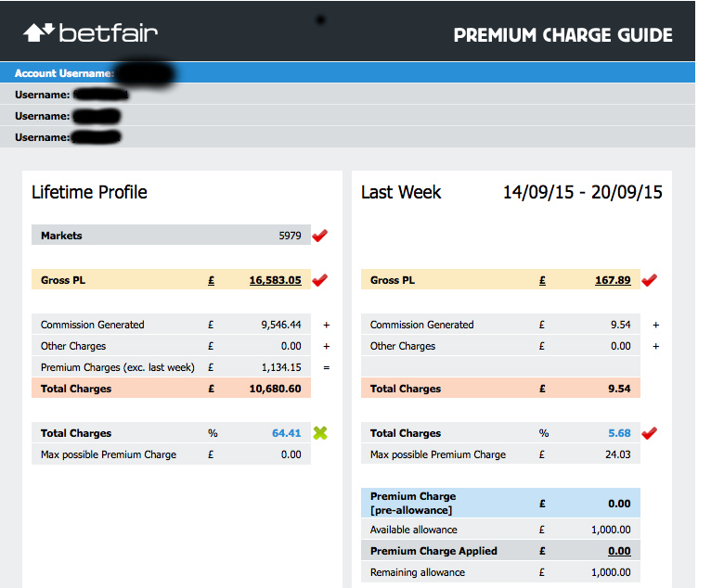
Task: Click the red checkmark beside 5.68 Total Charges
Action: point(649,433)
